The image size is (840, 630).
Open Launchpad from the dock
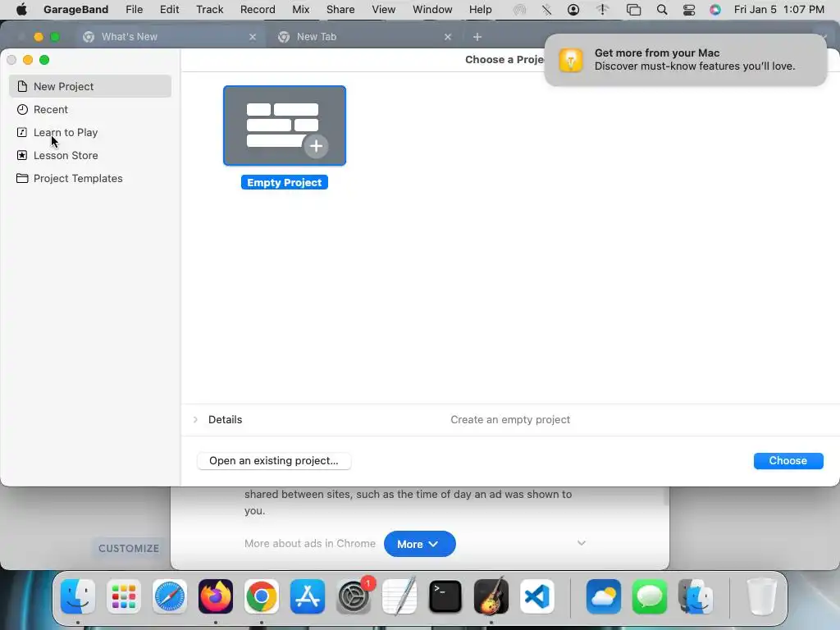[x=124, y=596]
